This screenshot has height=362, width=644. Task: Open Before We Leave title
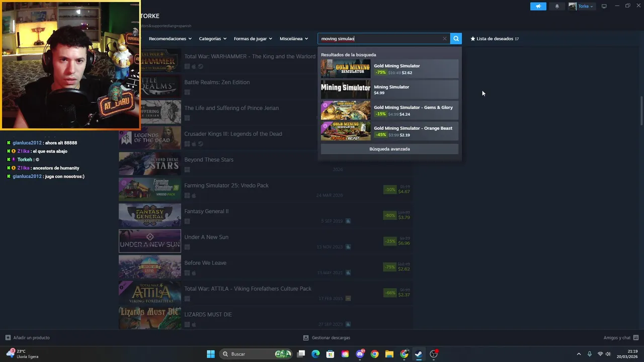[x=205, y=263]
